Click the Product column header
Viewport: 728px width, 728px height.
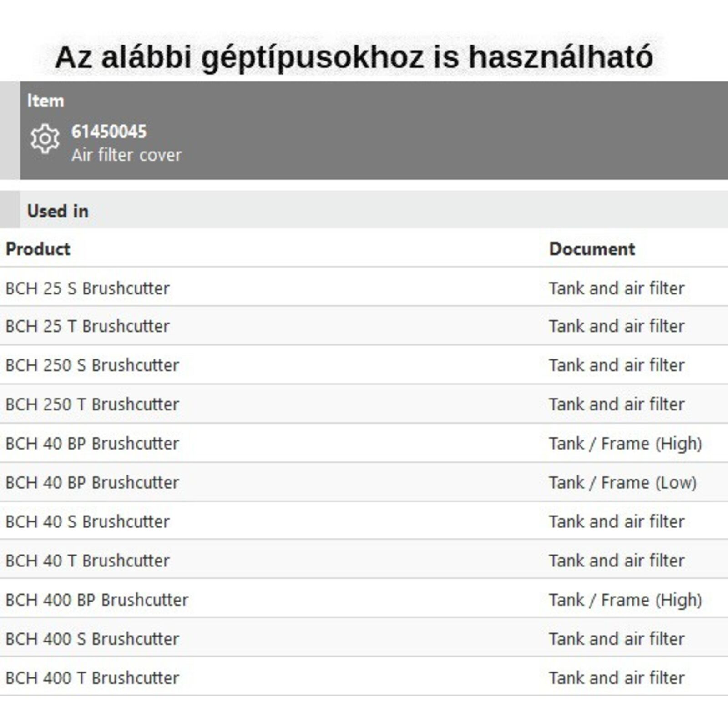(x=38, y=249)
